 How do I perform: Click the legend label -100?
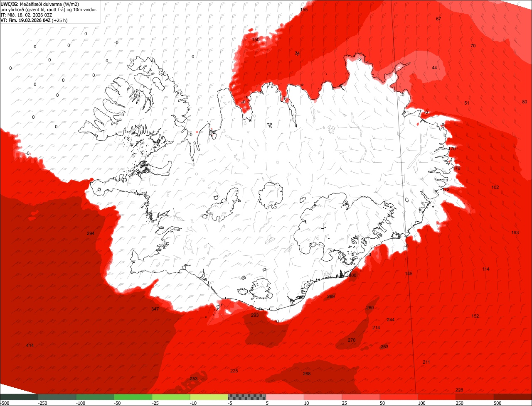pyautogui.click(x=80, y=403)
